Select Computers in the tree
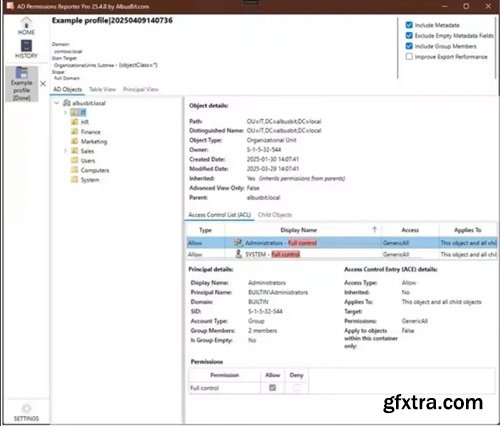The height and width of the screenshot is (426, 500). click(95, 170)
